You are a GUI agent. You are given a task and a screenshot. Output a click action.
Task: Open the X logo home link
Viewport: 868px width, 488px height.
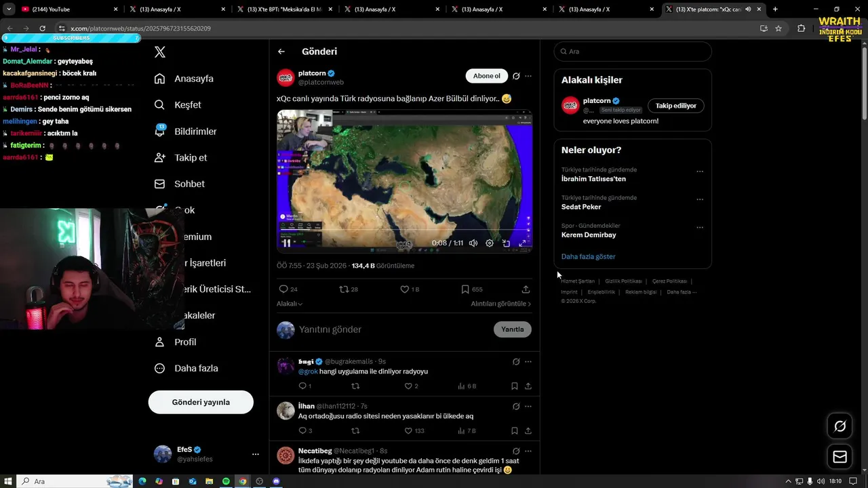(x=159, y=52)
